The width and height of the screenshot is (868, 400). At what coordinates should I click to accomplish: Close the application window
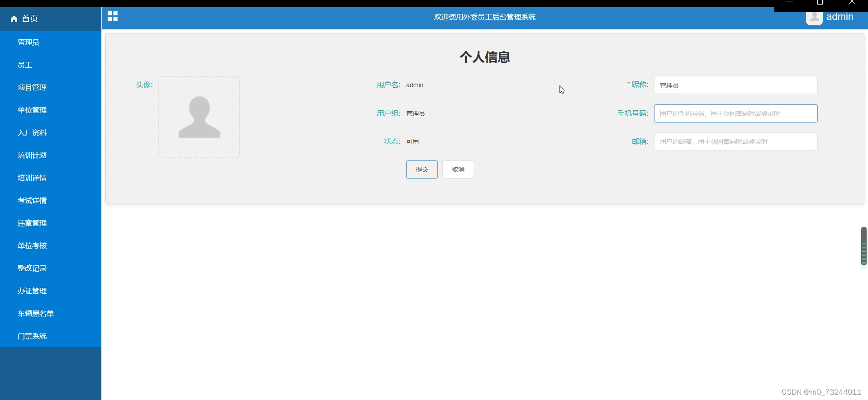pyautogui.click(x=852, y=2)
